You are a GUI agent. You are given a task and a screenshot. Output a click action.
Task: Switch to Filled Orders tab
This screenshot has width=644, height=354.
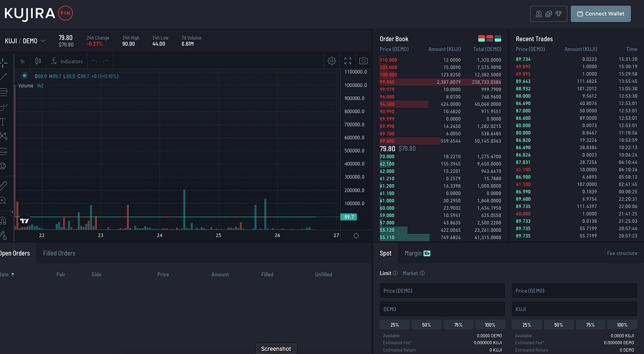pyautogui.click(x=59, y=253)
